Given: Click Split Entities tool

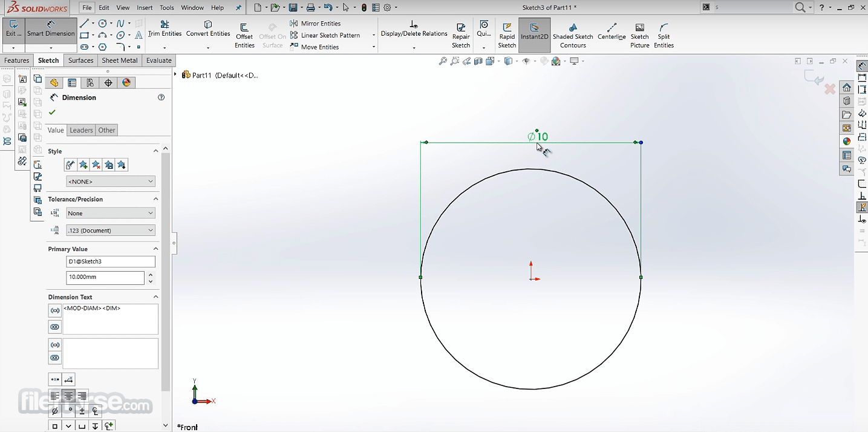Looking at the screenshot, I should [664, 36].
